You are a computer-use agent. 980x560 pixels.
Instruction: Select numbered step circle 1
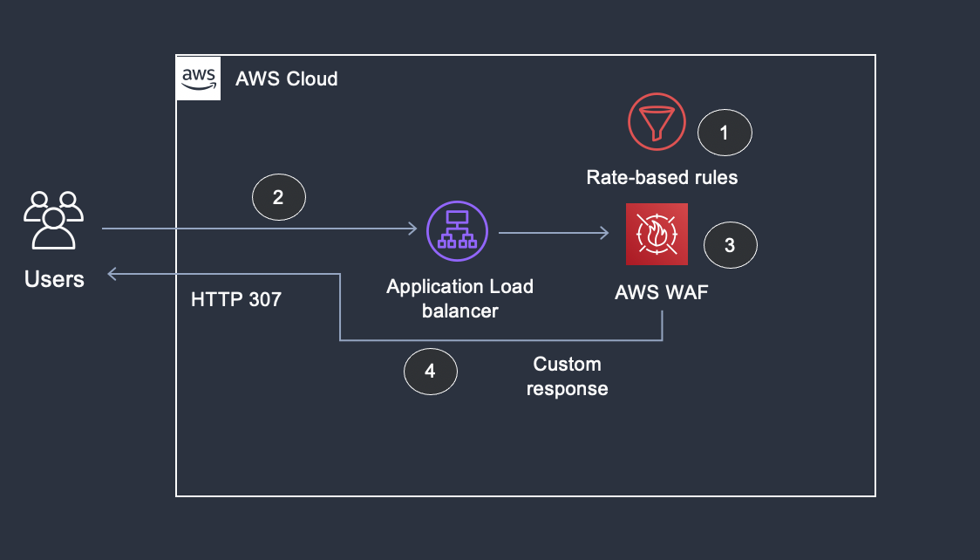725,132
